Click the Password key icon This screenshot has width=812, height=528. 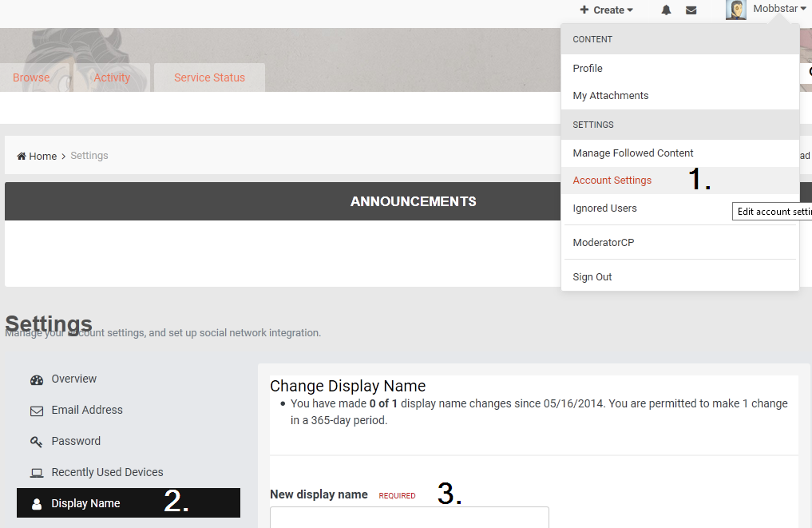coord(37,442)
